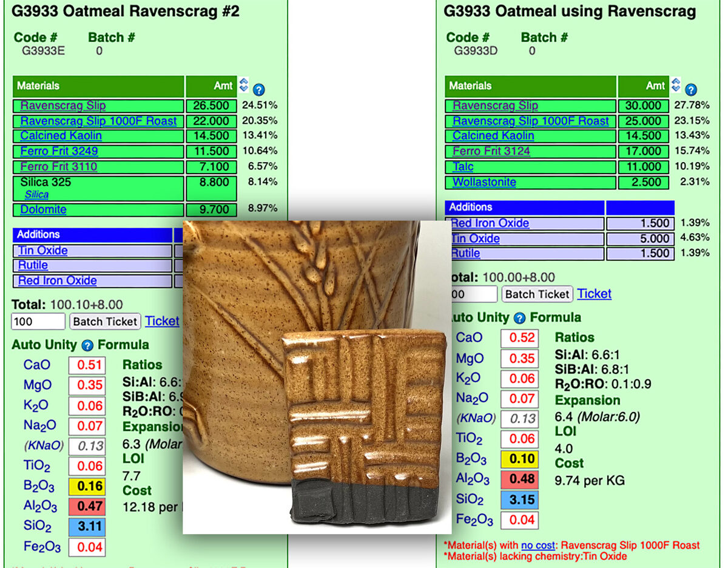
Task: Click Additions header in right recipe
Action: (x=525, y=208)
